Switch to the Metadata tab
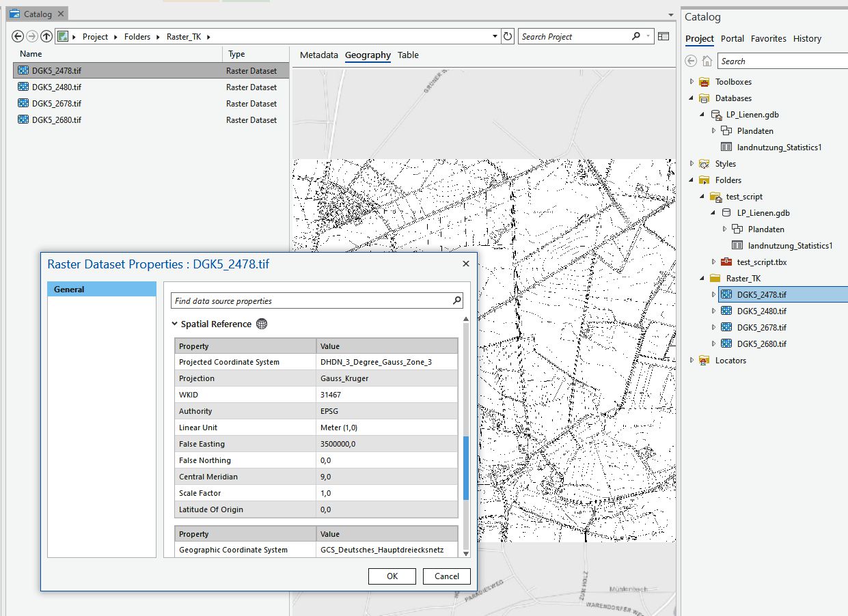This screenshot has height=616, width=848. point(318,55)
